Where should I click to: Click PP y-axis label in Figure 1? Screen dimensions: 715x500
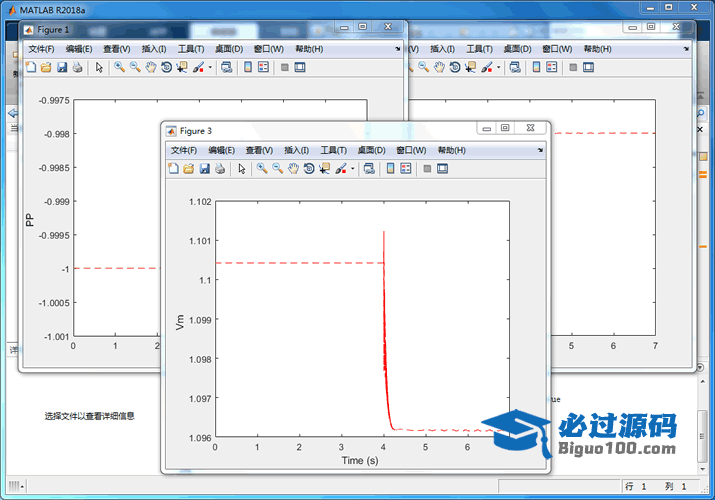[x=30, y=220]
